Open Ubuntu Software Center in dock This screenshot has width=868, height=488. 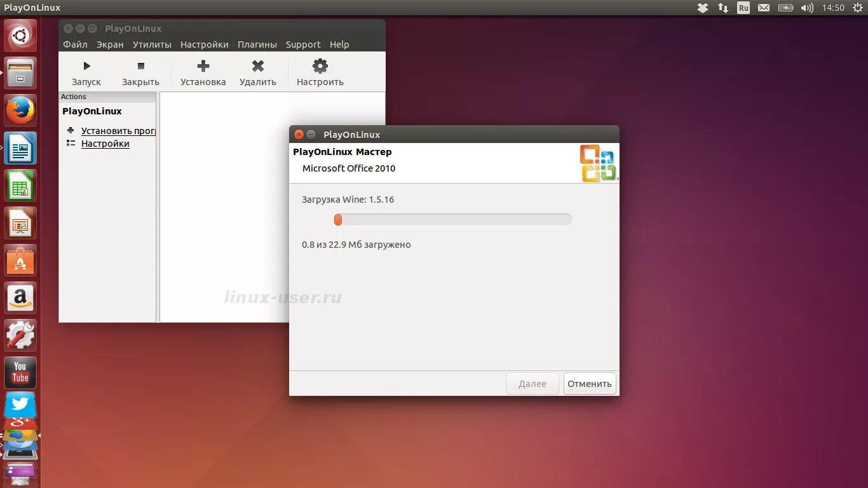click(x=20, y=261)
